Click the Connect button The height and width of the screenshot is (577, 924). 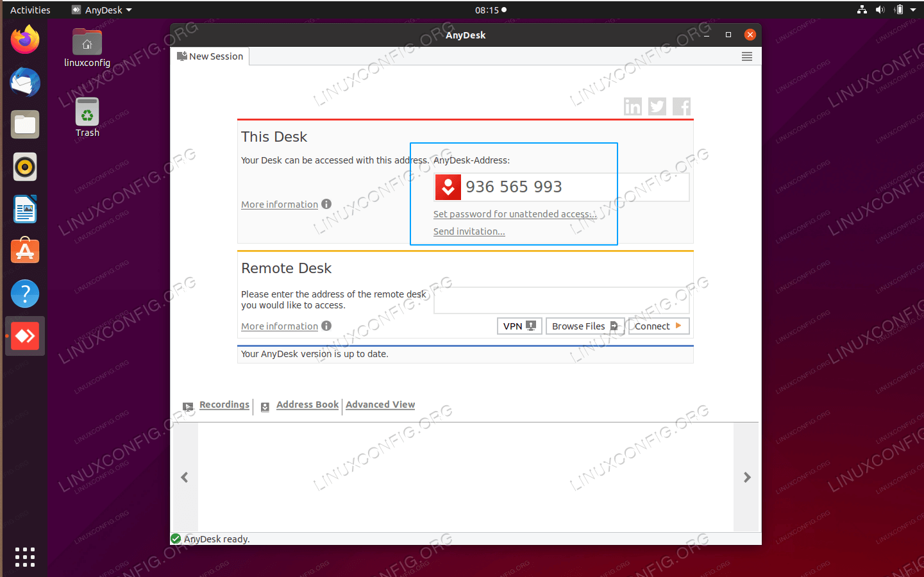[659, 326]
